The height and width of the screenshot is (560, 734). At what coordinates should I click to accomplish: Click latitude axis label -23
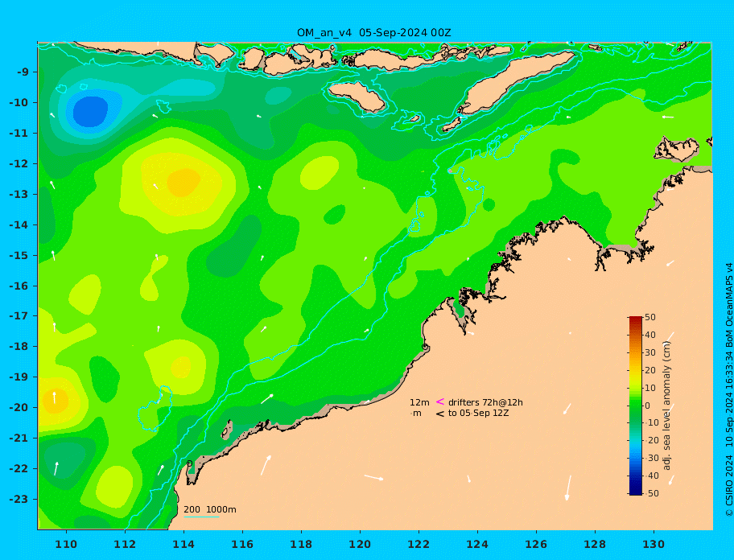[x=19, y=499]
